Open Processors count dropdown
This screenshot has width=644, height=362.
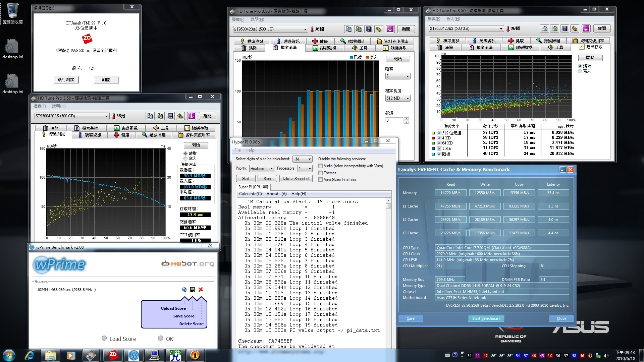coord(305,169)
